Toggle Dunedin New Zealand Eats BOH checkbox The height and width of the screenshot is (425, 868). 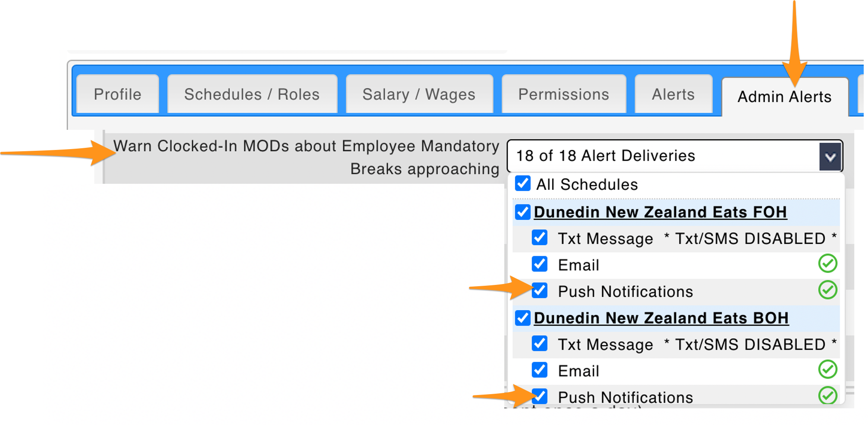(x=523, y=318)
